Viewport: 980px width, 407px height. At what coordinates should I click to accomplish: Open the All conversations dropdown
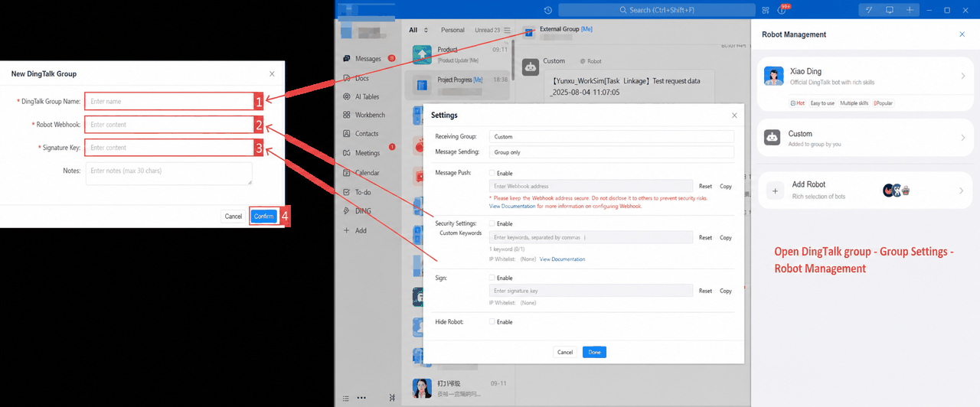point(419,31)
